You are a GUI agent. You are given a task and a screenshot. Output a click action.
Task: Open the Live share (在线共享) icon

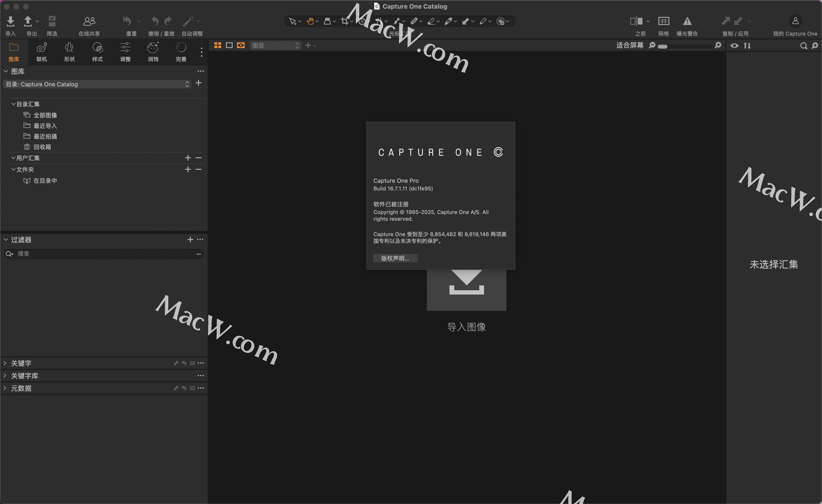point(89,21)
